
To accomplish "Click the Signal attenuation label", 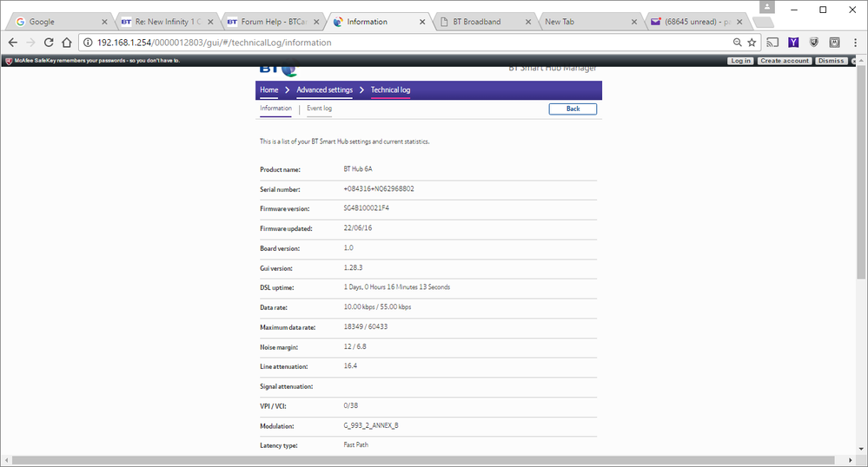I will pyautogui.click(x=287, y=387).
